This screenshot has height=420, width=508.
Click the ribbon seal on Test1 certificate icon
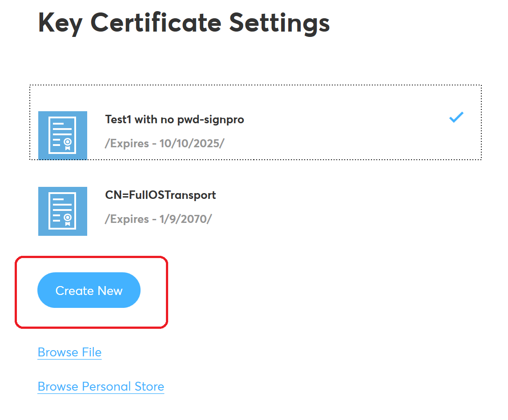coord(68,143)
